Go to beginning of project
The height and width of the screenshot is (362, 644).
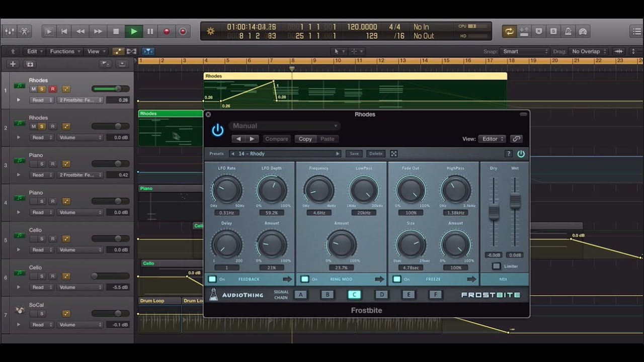point(64,31)
